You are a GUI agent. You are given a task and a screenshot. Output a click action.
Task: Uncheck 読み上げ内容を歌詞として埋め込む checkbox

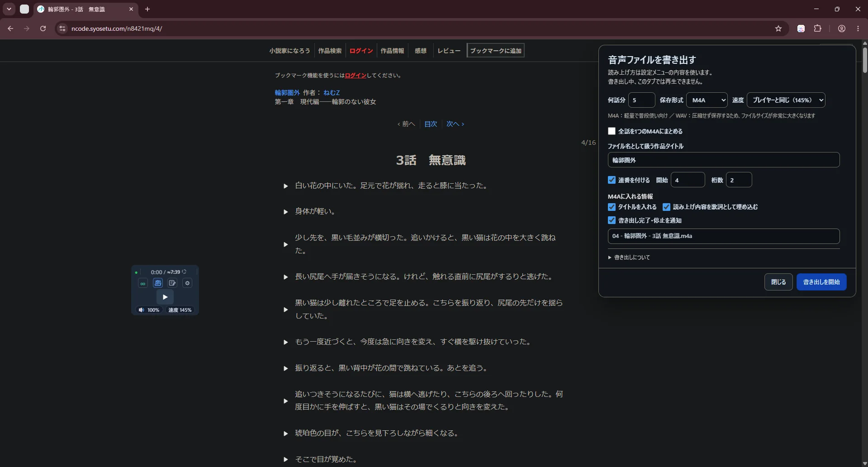point(666,207)
